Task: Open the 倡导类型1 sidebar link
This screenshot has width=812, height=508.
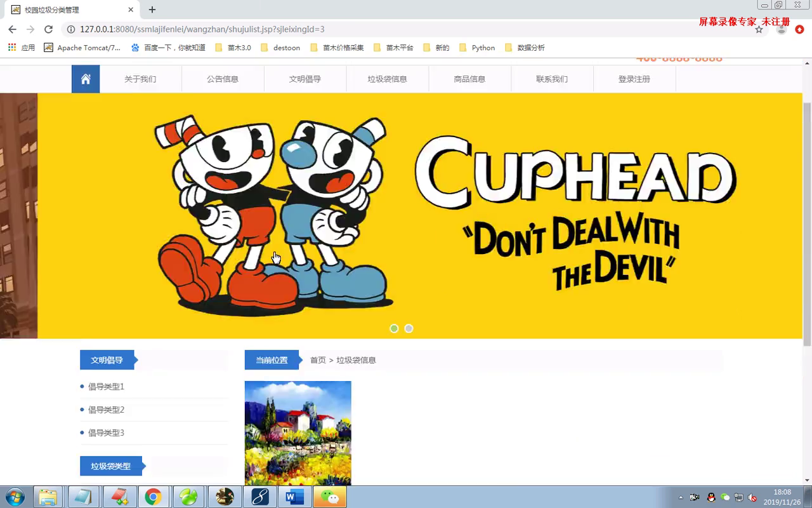Action: pyautogui.click(x=106, y=387)
